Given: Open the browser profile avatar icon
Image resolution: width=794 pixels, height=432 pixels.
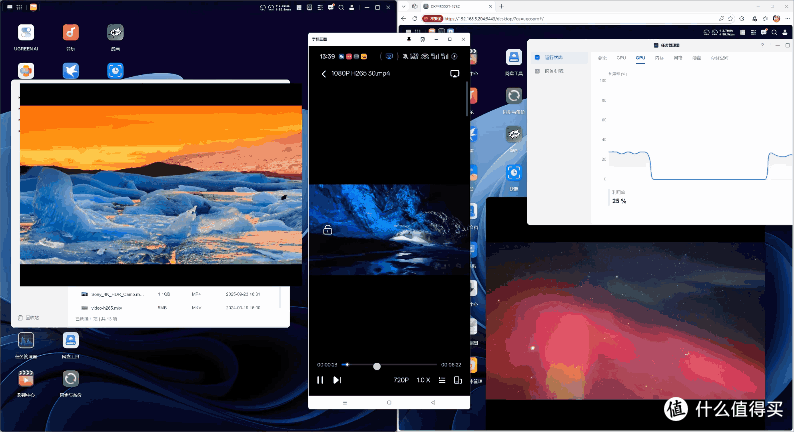Looking at the screenshot, I should tap(777, 19).
